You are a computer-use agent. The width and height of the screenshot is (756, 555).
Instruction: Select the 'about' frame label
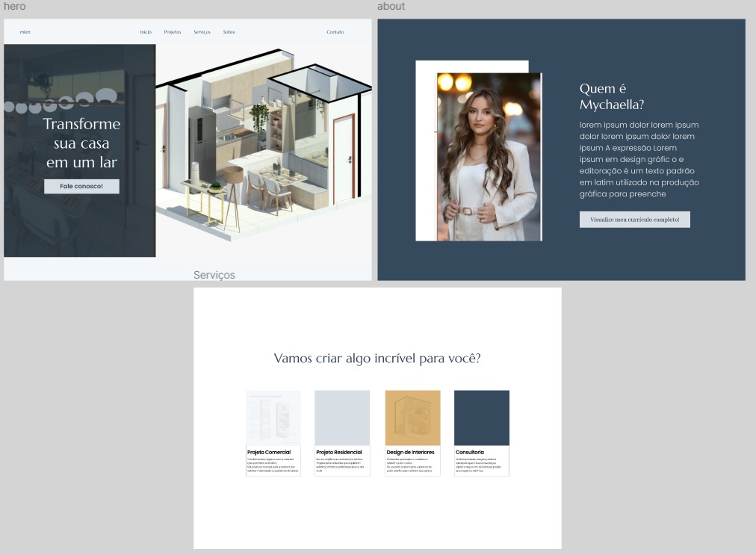(391, 7)
